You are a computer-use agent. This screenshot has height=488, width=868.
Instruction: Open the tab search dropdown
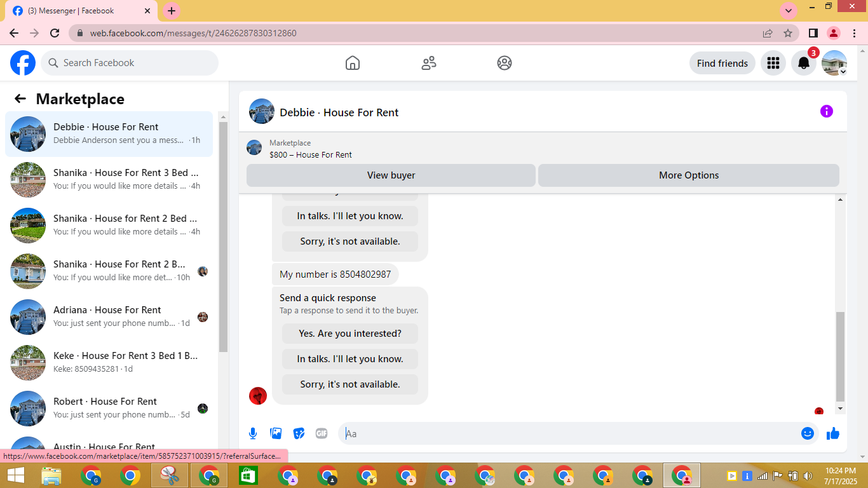[x=789, y=11]
